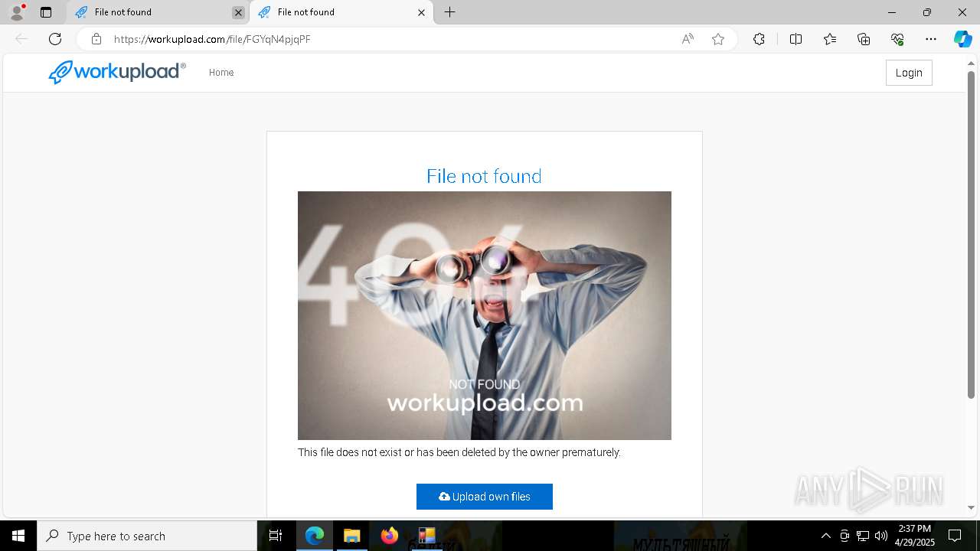The image size is (980, 551).
Task: Refresh the workupload page
Action: click(55, 39)
